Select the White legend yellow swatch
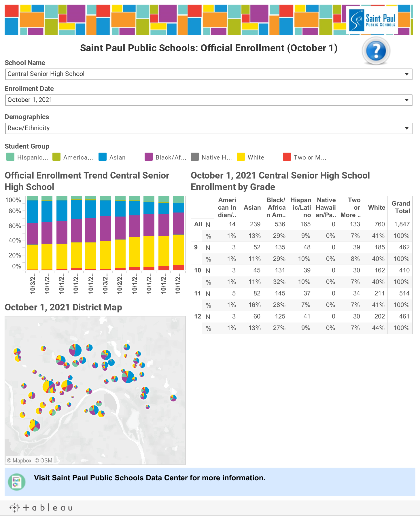This screenshot has width=420, height=516. 241,157
